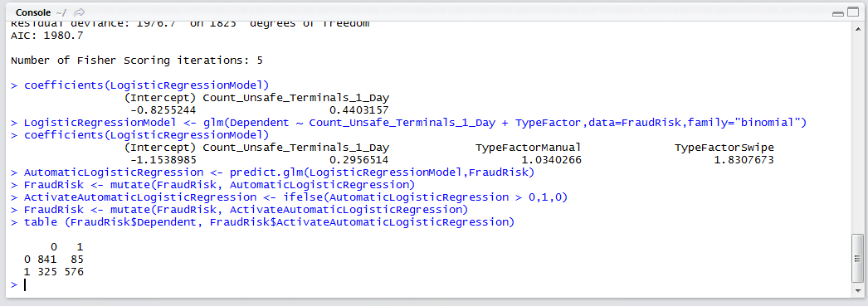Click the glm(Dependent ~ ...) model command line
868x306 pixels.
(x=415, y=123)
